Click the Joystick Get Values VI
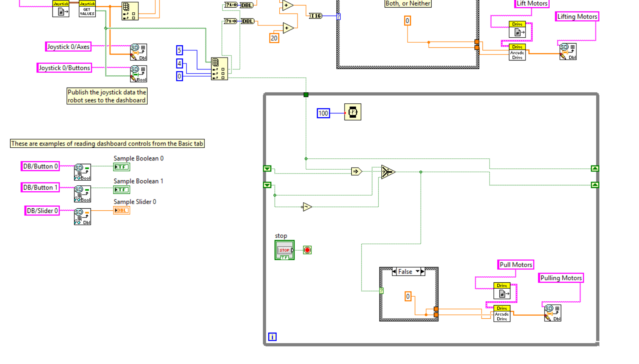 [x=87, y=9]
